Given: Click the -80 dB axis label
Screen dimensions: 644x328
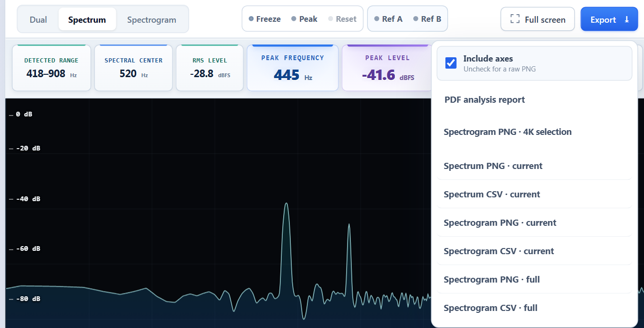Looking at the screenshot, I should click(x=28, y=299).
